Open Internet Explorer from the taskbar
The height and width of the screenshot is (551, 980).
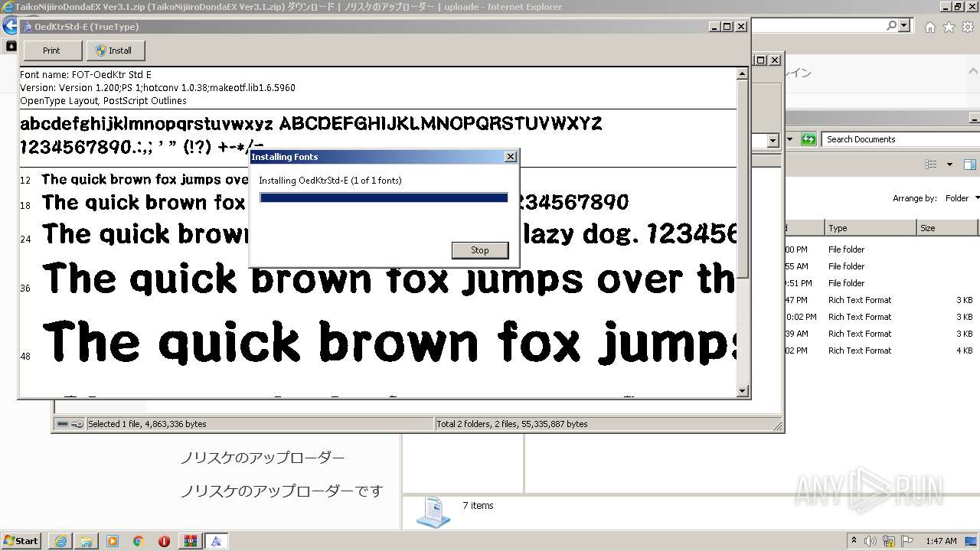60,541
